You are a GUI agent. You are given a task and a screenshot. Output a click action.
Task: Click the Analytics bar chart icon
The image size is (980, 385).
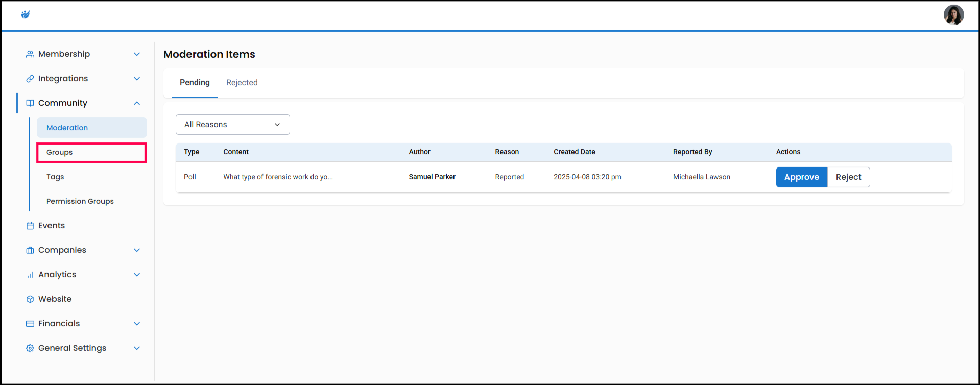(30, 275)
